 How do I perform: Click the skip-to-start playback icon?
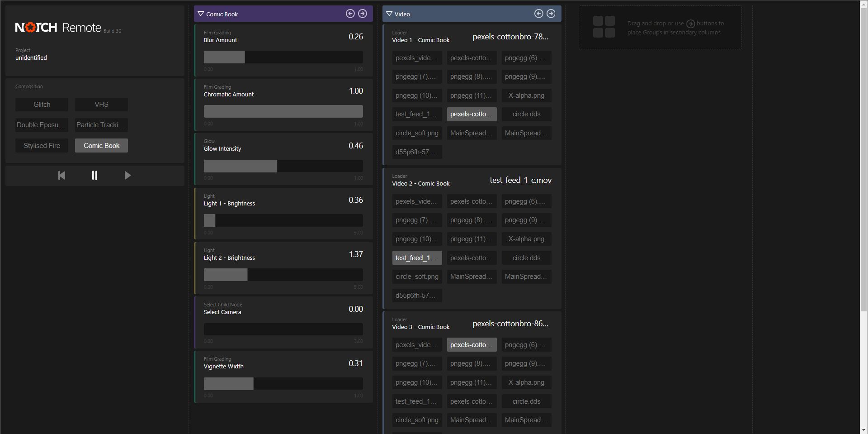61,176
